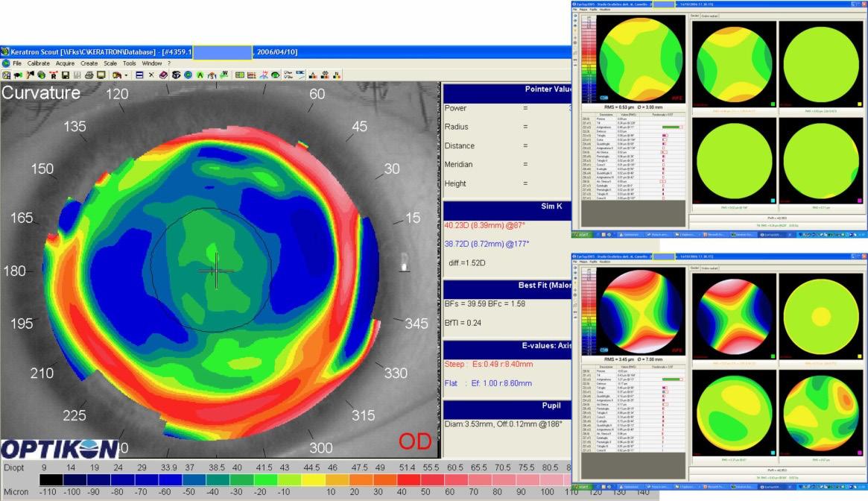Open the Calibrate menu
This screenshot has height=501, width=868.
pyautogui.click(x=38, y=63)
